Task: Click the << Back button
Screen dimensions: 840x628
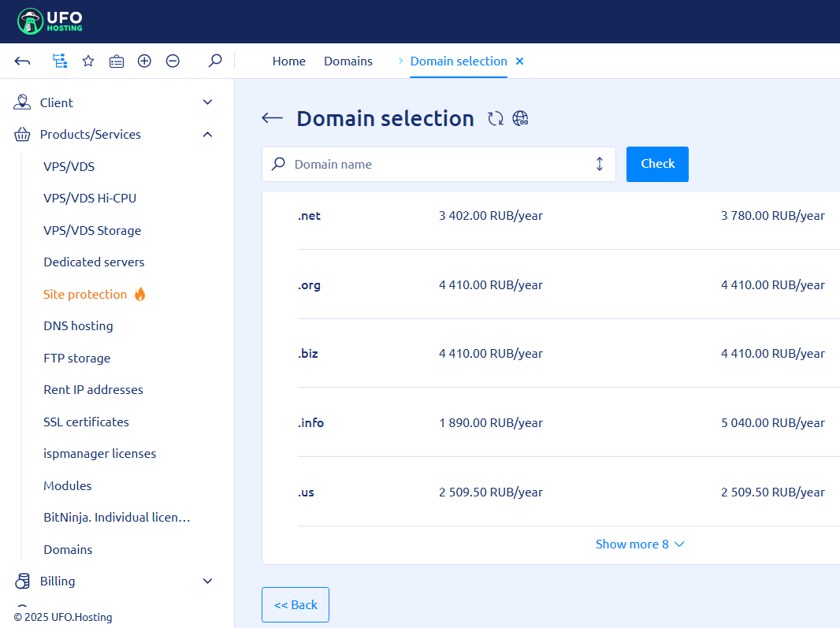Action: click(295, 604)
